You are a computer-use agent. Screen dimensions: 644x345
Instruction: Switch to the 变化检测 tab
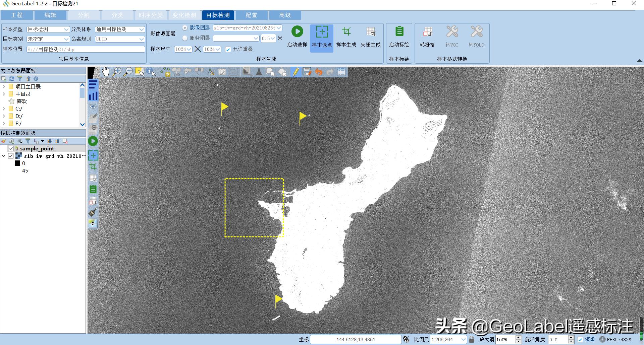[x=184, y=15]
